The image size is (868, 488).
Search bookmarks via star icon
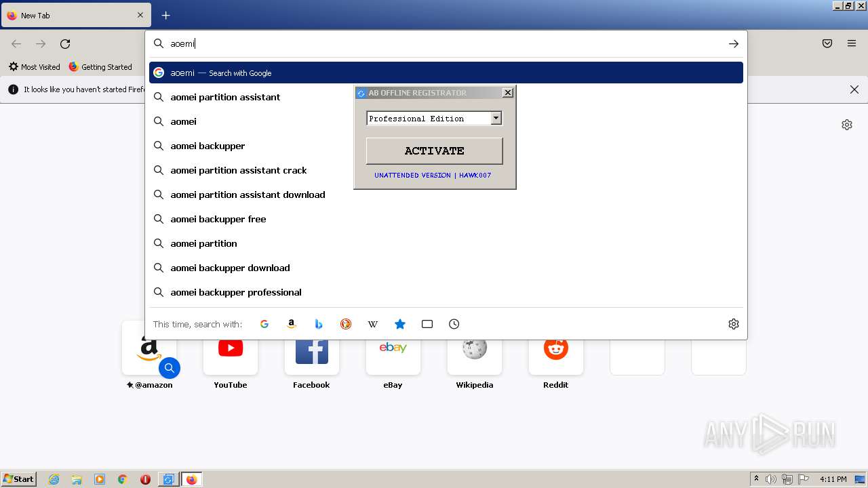coord(400,324)
